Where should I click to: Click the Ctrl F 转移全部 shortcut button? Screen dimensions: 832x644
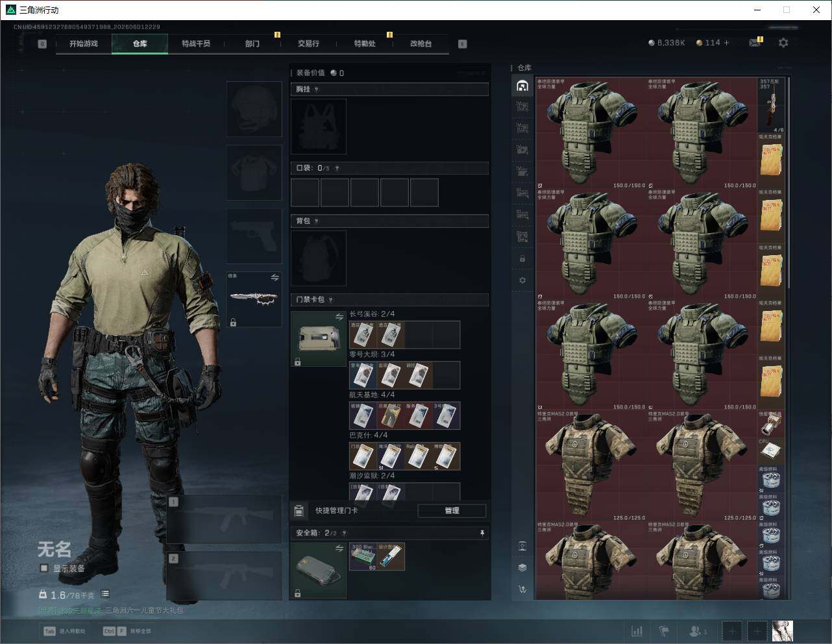(127, 631)
